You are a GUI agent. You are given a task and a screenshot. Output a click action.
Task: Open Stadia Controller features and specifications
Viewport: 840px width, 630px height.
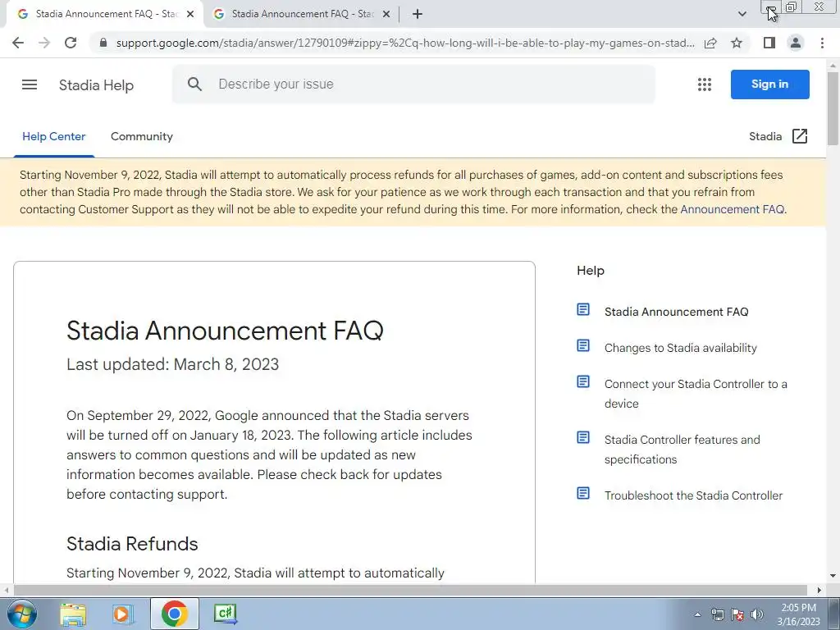pyautogui.click(x=682, y=450)
